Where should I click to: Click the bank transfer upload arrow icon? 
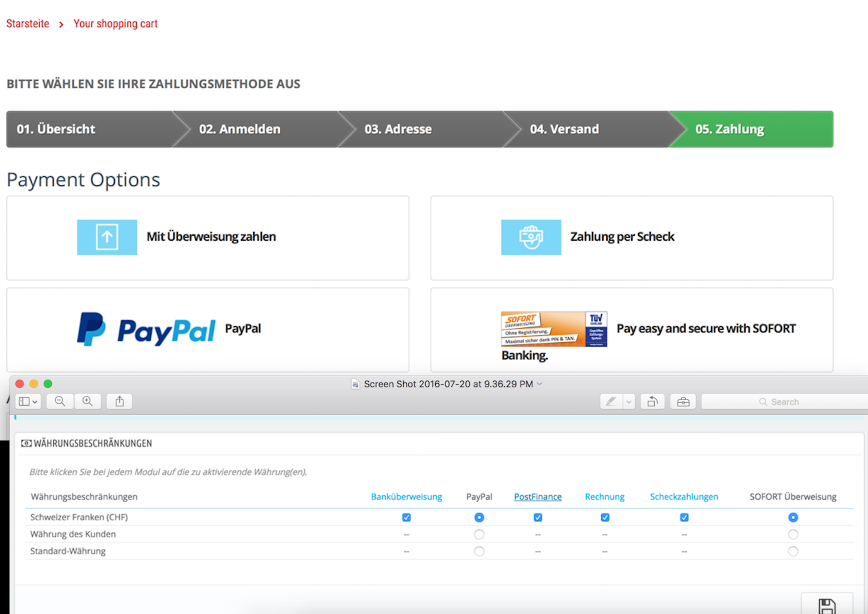pos(107,237)
